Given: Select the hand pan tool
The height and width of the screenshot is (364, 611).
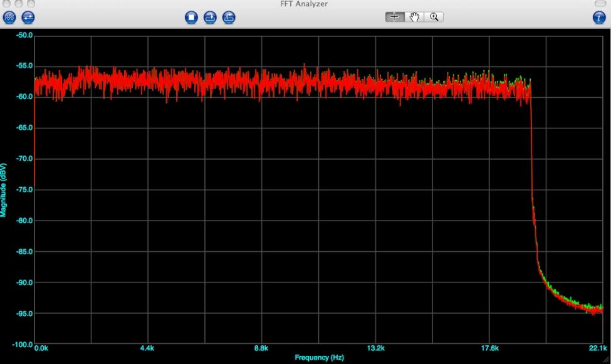Looking at the screenshot, I should (x=414, y=17).
